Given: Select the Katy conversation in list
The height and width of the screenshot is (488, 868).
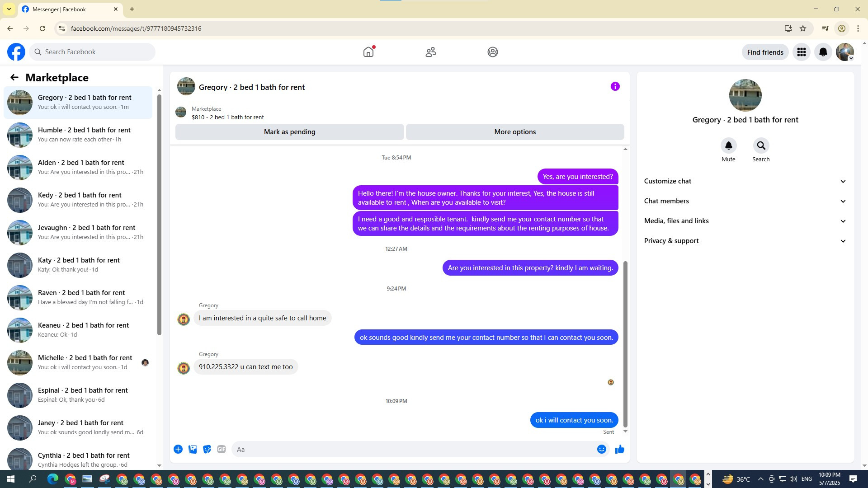Looking at the screenshot, I should click(x=78, y=265).
